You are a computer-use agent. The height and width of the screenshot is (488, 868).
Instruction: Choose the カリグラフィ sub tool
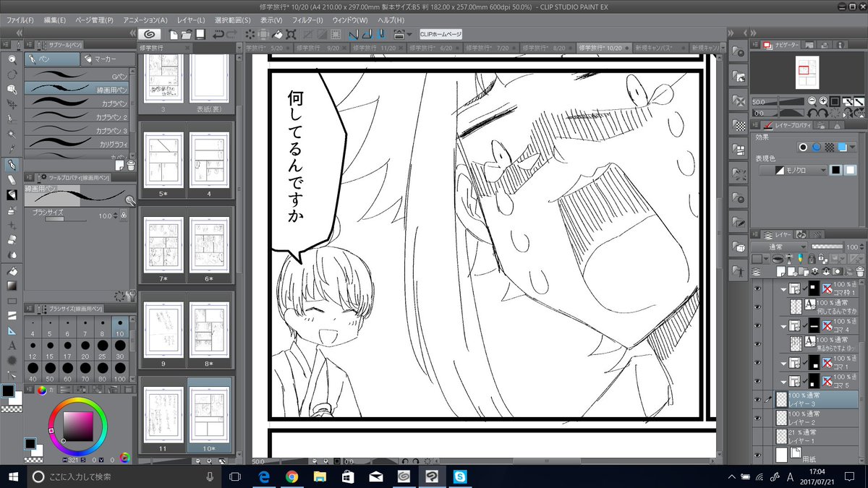77,143
